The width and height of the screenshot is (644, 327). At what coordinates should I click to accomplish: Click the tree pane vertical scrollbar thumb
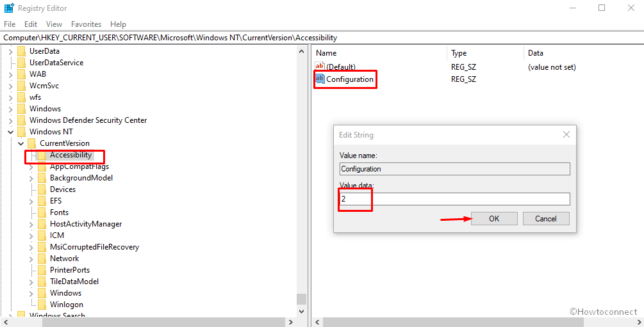click(x=301, y=299)
